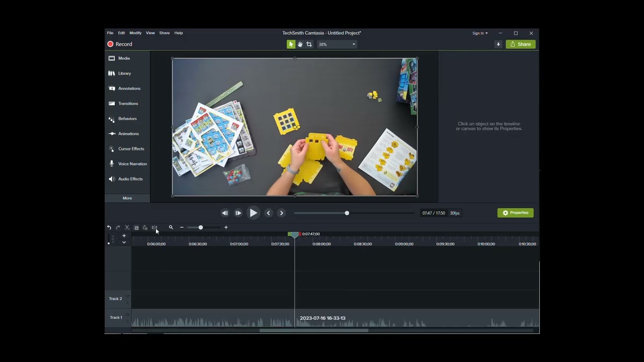The image size is (644, 362).
Task: Click the track height slider handle
Action: [109, 243]
